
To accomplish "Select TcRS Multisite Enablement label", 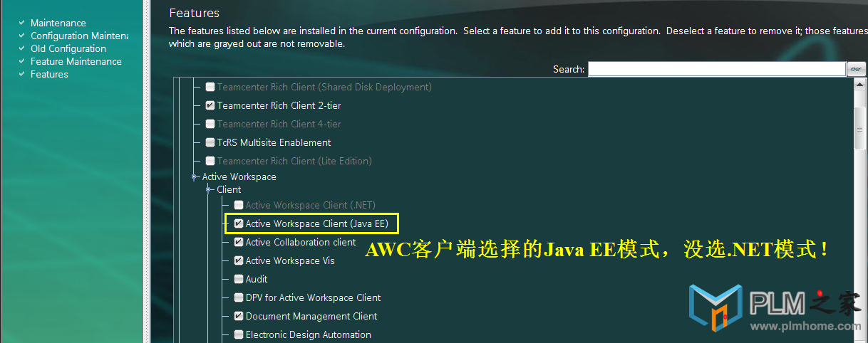I will tap(274, 142).
